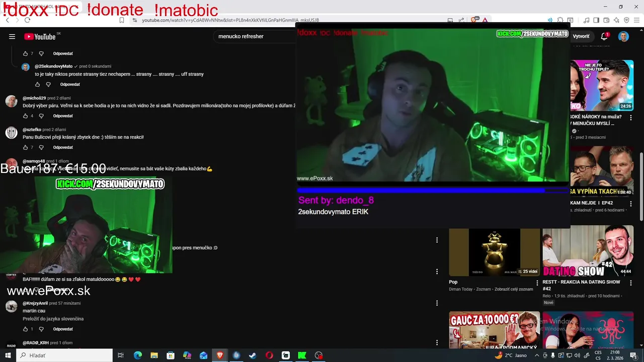Click 'Zobraziť celý zoznam' playlist link
644x362 pixels.
click(x=514, y=289)
